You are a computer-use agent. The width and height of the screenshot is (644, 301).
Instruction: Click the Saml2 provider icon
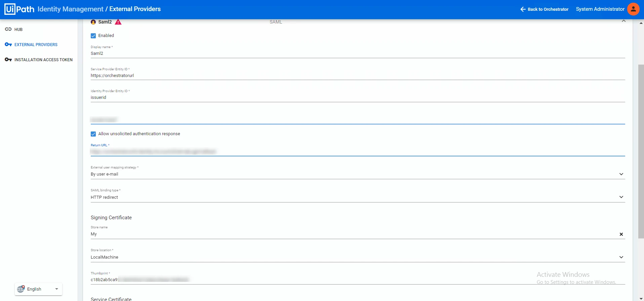93,22
